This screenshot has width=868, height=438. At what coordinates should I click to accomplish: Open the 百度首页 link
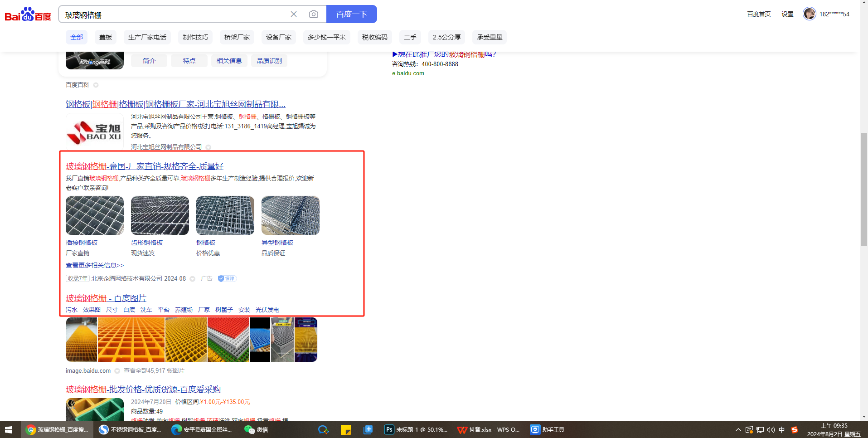tap(759, 14)
